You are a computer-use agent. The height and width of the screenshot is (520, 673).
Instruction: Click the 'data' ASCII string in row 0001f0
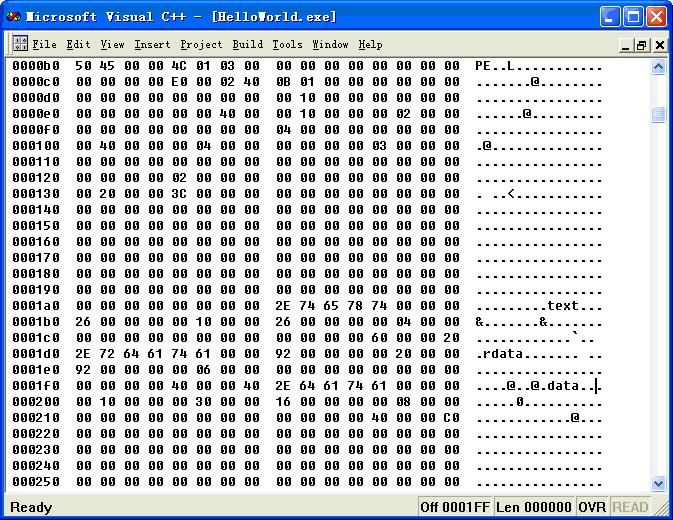pos(563,386)
